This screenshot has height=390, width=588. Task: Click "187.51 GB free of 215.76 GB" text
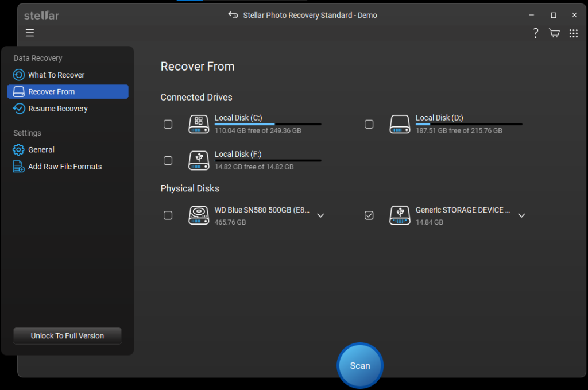(x=459, y=130)
